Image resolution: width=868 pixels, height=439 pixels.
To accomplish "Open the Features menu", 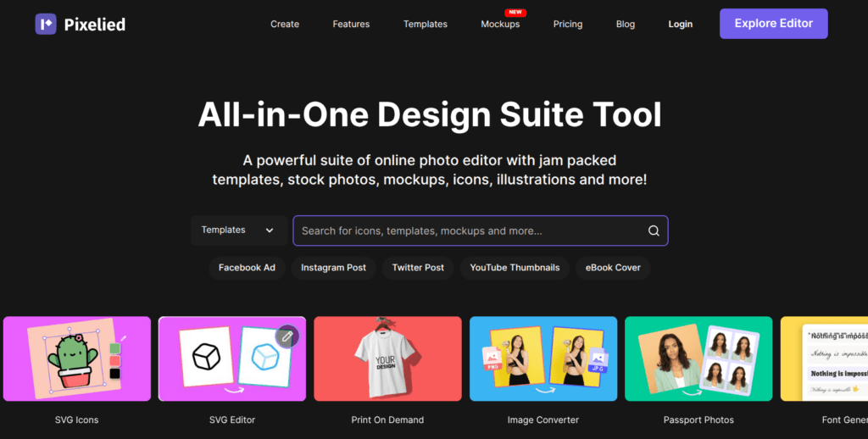I will coord(351,24).
